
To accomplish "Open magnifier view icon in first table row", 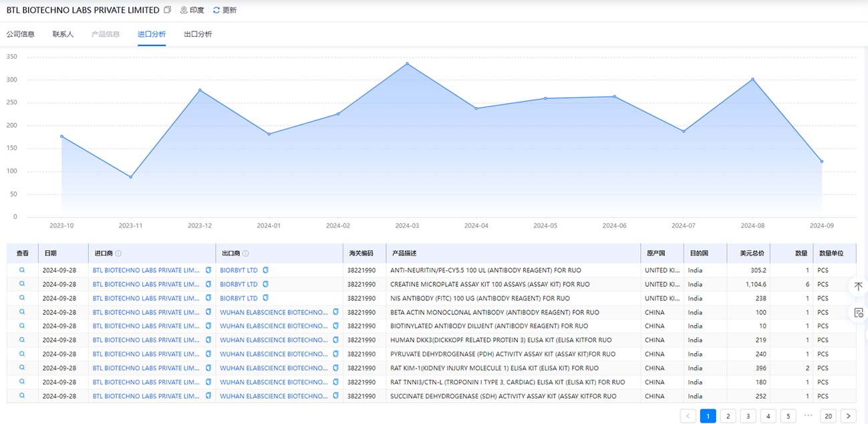I will click(x=22, y=270).
